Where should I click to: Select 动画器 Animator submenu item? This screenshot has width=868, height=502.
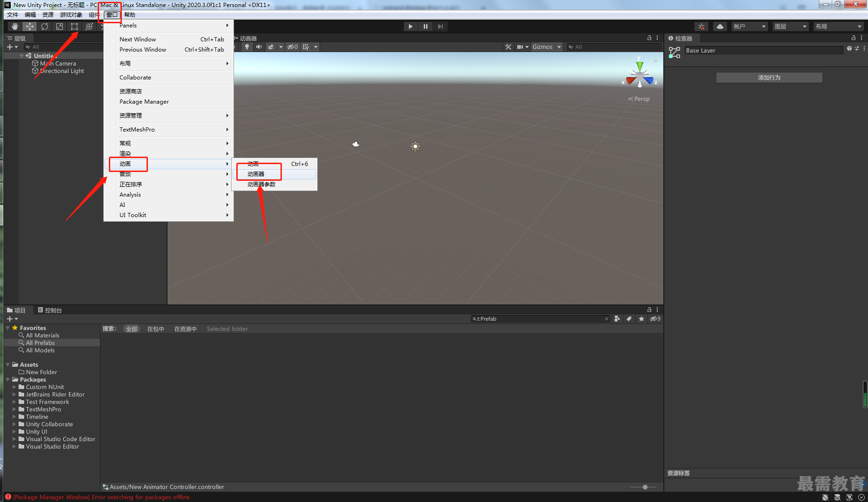[x=275, y=174]
